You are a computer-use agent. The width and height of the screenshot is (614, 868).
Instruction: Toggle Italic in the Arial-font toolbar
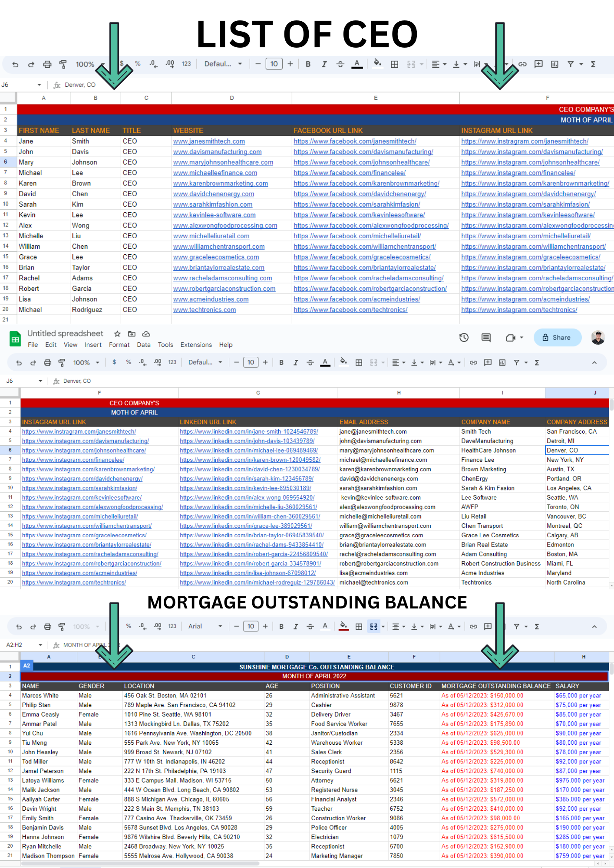296,626
